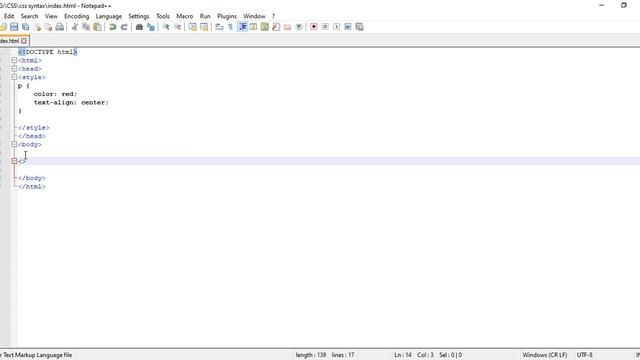Collapse the <body> fold marker

point(14,144)
